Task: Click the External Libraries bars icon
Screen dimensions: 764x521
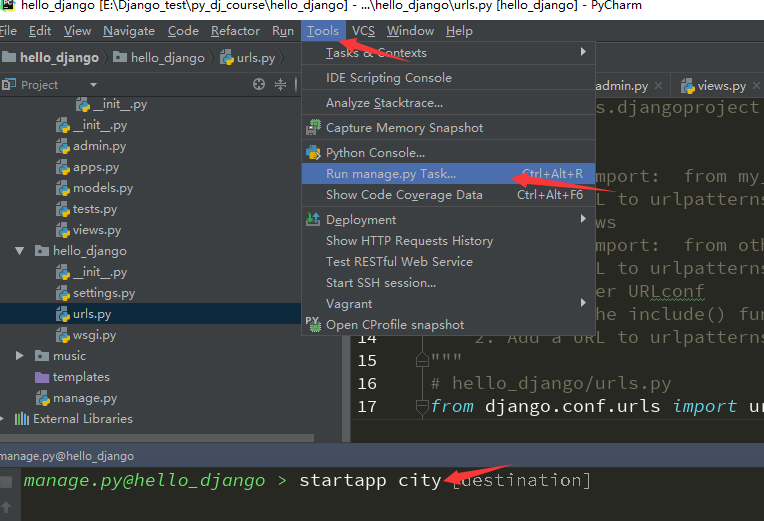Action: [21, 419]
